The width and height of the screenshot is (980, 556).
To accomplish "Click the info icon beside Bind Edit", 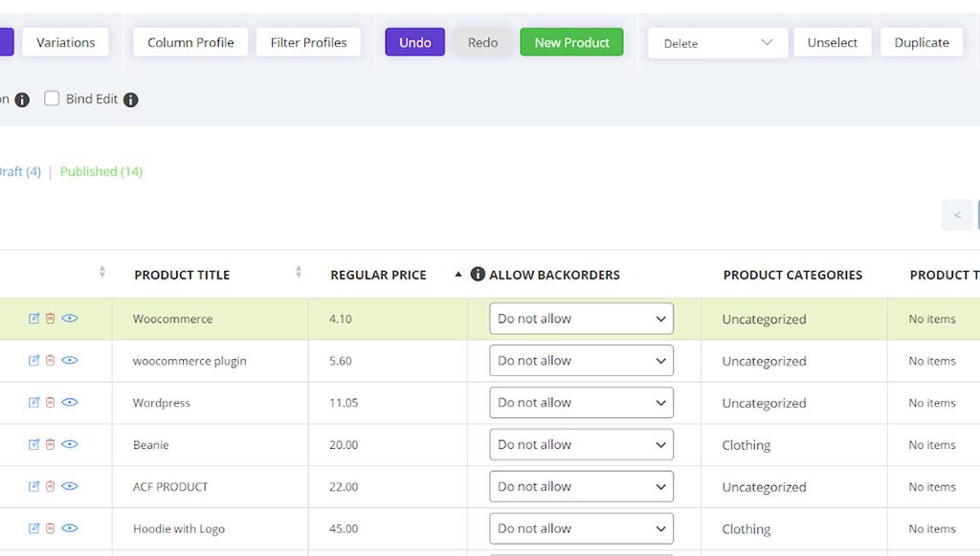I will [131, 100].
